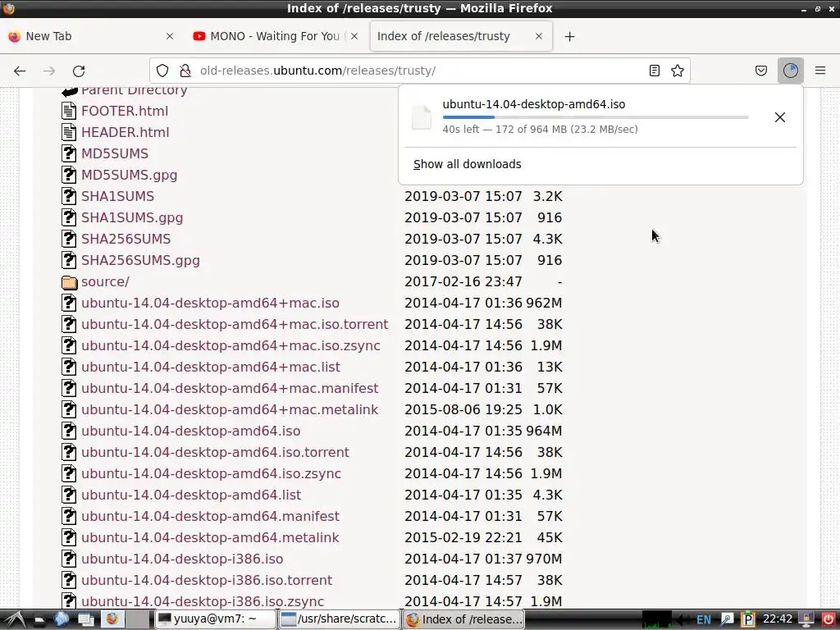The width and height of the screenshot is (840, 630).
Task: Select the Index of /releases/trusty tab
Action: click(461, 36)
